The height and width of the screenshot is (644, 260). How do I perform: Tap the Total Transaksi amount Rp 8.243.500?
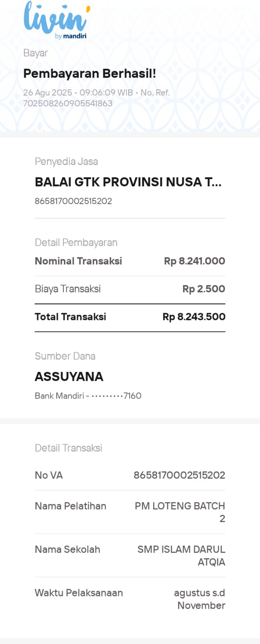coord(194,317)
